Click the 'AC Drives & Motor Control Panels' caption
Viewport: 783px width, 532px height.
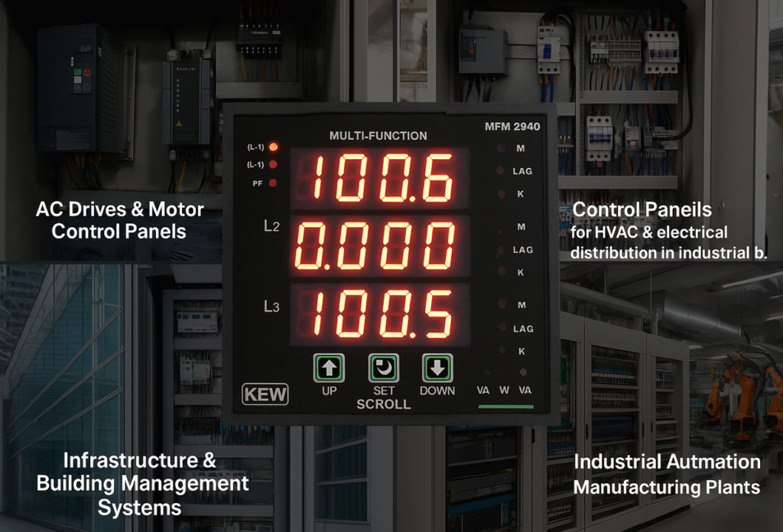pyautogui.click(x=119, y=220)
